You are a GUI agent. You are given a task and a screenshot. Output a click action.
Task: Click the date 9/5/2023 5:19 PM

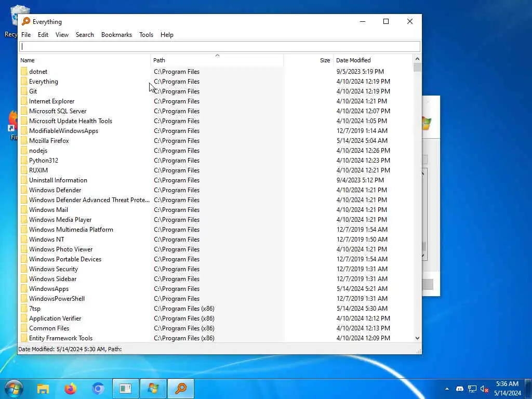pyautogui.click(x=360, y=72)
